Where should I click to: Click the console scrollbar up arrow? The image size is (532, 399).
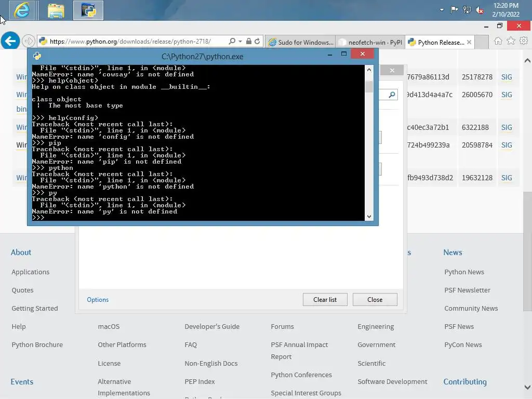tap(369, 70)
